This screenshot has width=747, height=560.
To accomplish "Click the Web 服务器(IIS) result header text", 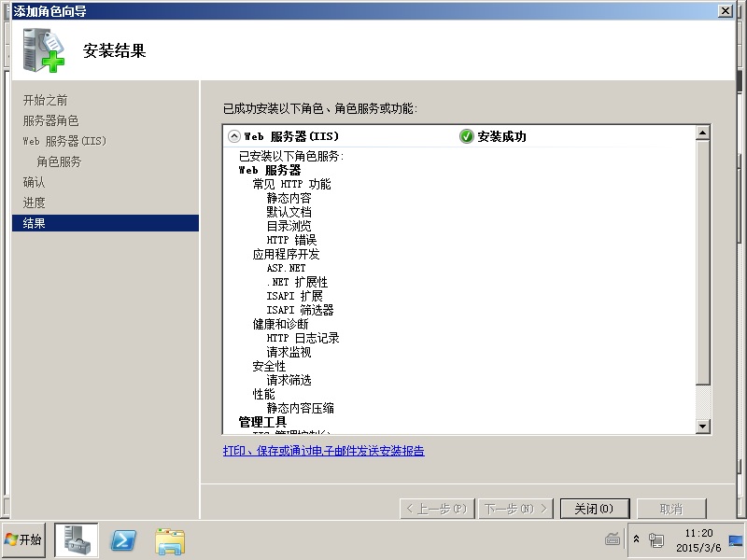I will (291, 136).
